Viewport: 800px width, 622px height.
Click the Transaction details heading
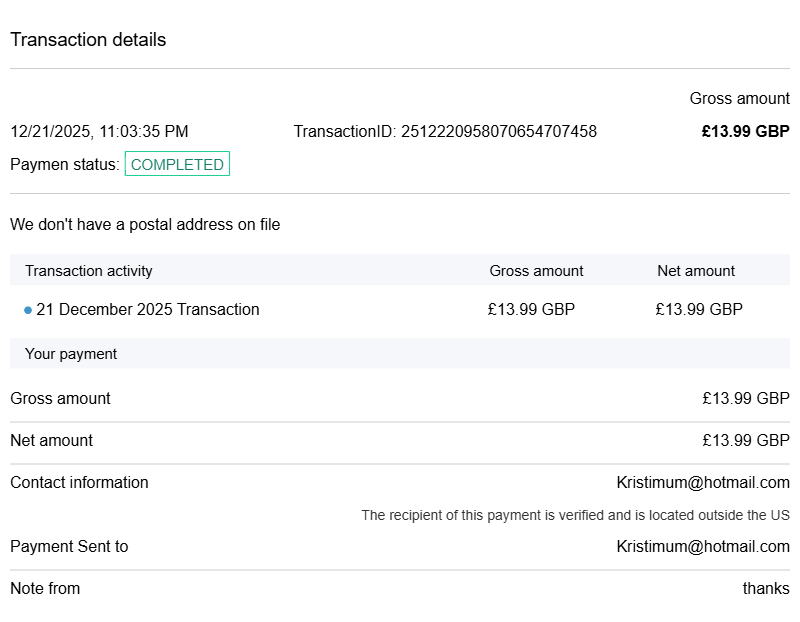click(88, 40)
